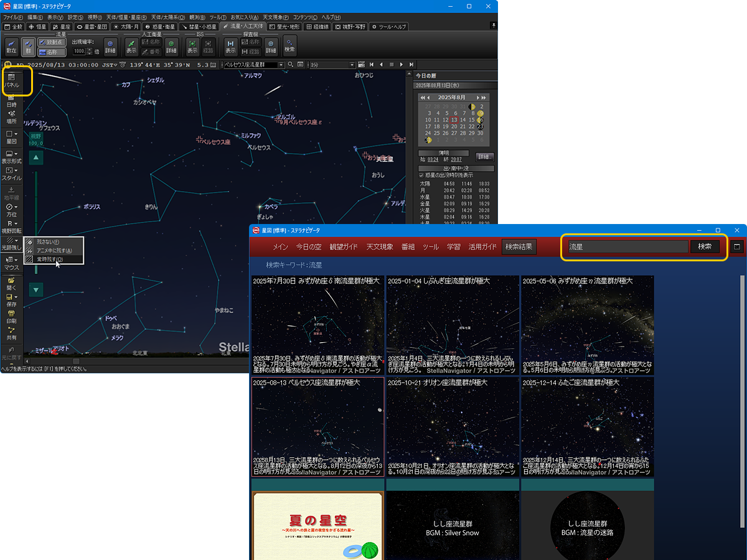Open 詳細 settings for 探査機
747x560 pixels.
coord(271,47)
